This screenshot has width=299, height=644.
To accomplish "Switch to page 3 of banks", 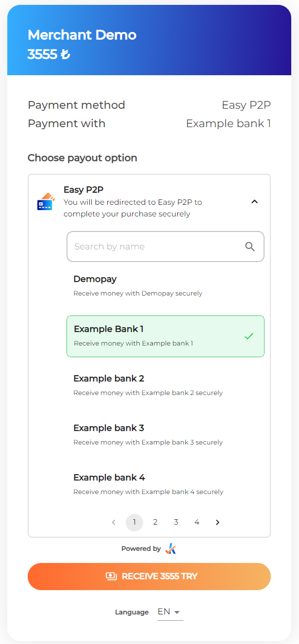I will click(x=176, y=522).
